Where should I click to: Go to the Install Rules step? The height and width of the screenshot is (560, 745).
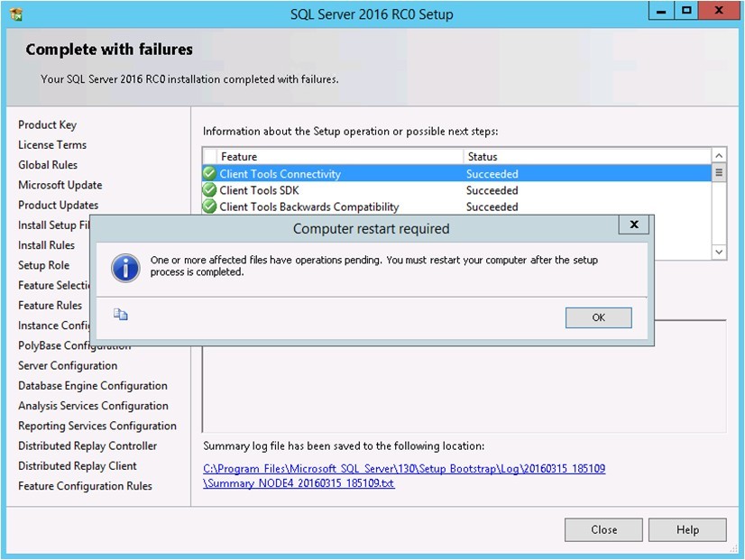coord(46,245)
